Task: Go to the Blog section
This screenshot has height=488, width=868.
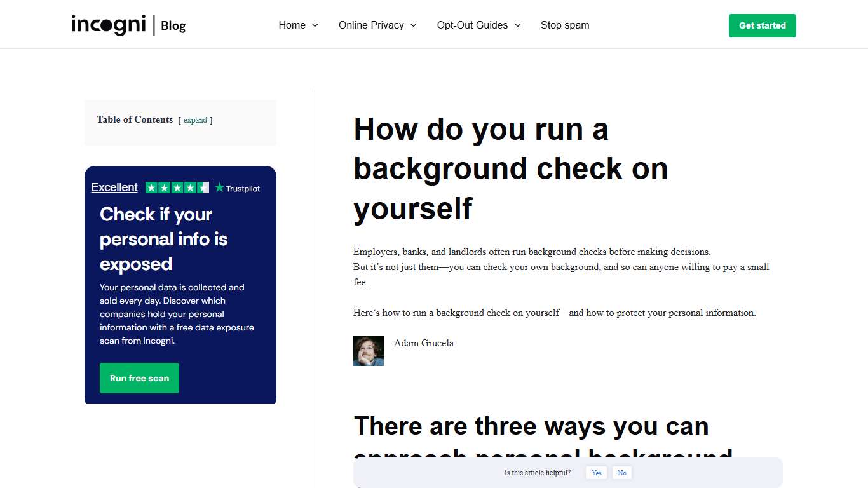Action: pyautogui.click(x=173, y=26)
